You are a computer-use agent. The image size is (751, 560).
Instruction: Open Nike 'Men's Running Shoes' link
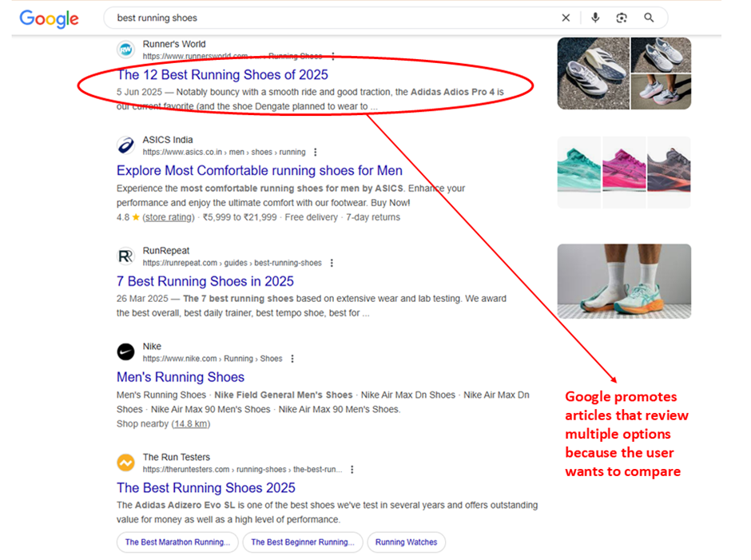coord(181,377)
